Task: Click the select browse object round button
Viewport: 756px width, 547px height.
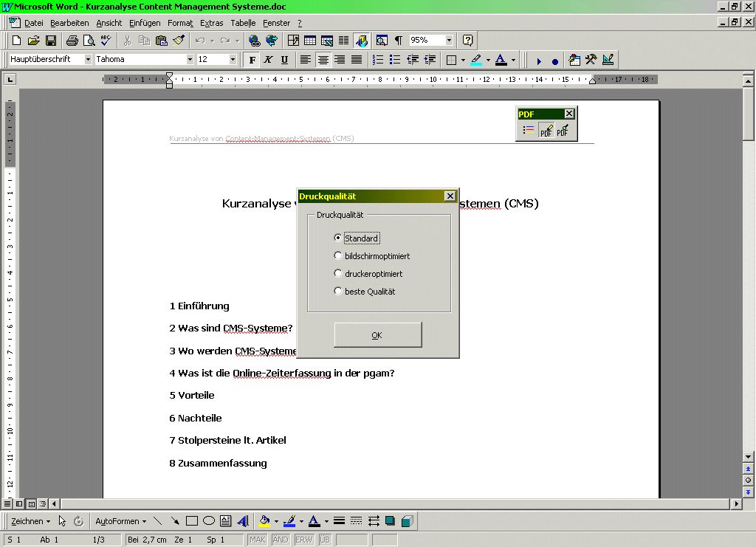Action: [x=748, y=480]
